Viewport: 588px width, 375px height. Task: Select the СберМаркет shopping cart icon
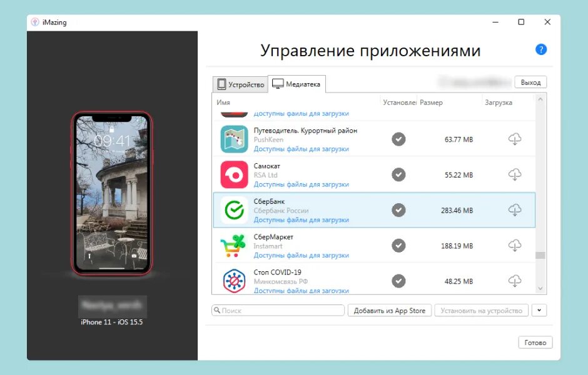click(x=233, y=246)
